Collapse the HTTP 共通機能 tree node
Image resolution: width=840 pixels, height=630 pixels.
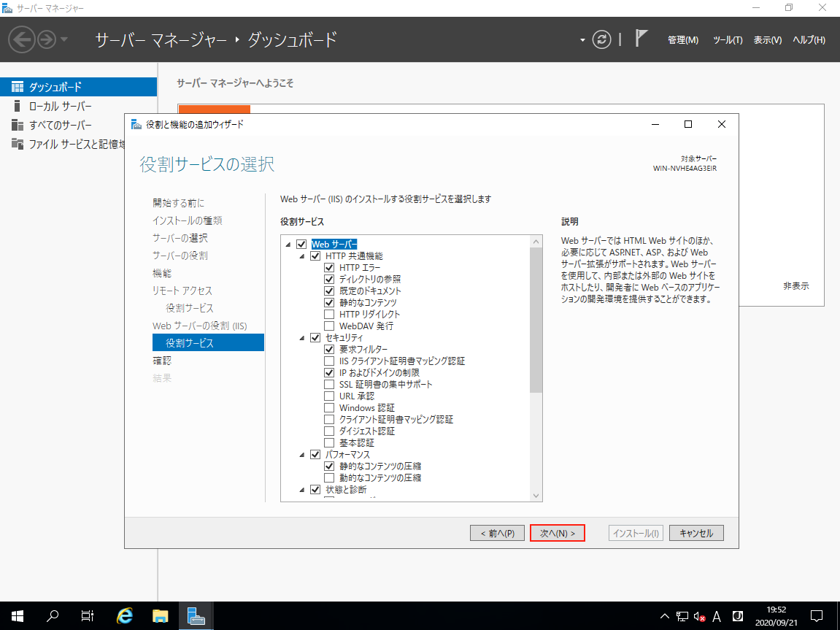(x=302, y=256)
